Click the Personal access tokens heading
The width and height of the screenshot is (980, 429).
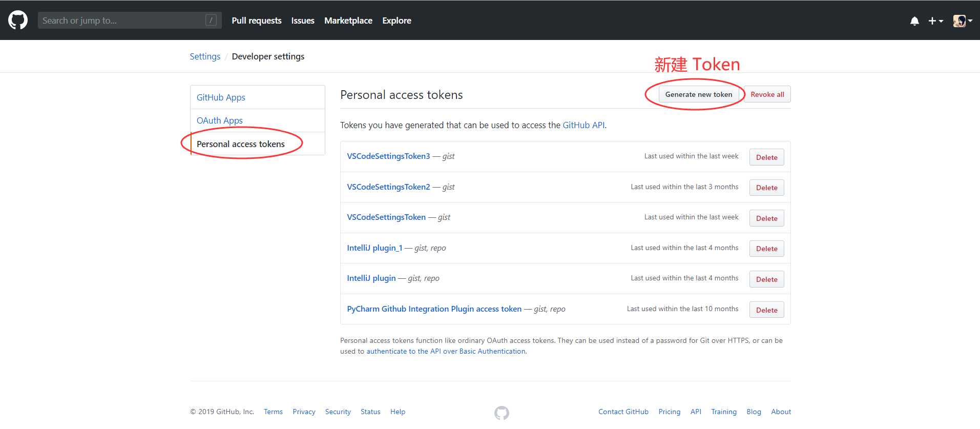click(402, 95)
